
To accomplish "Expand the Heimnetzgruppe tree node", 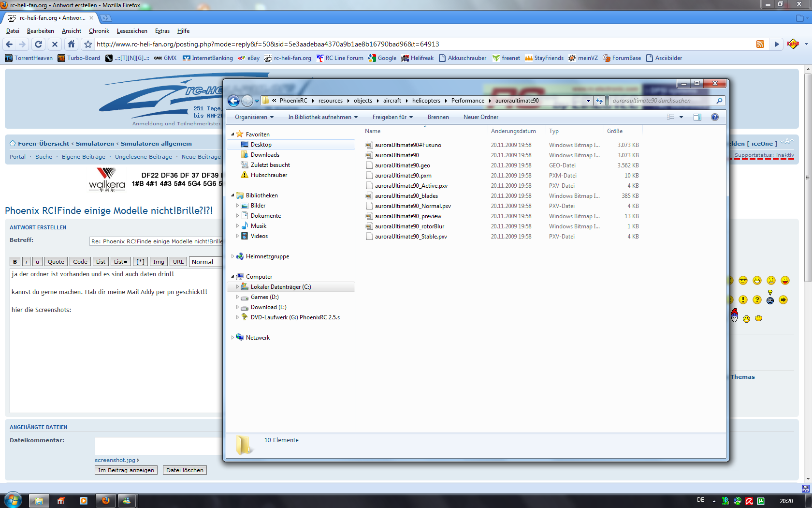I will pos(232,256).
